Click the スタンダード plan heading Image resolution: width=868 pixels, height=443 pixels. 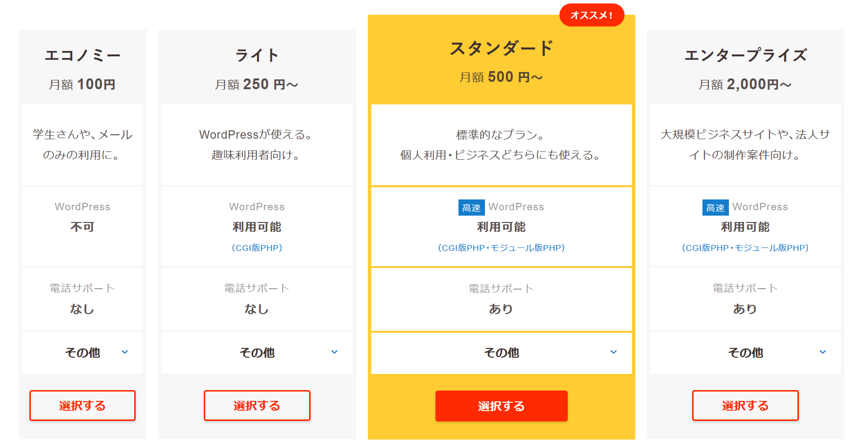click(501, 49)
